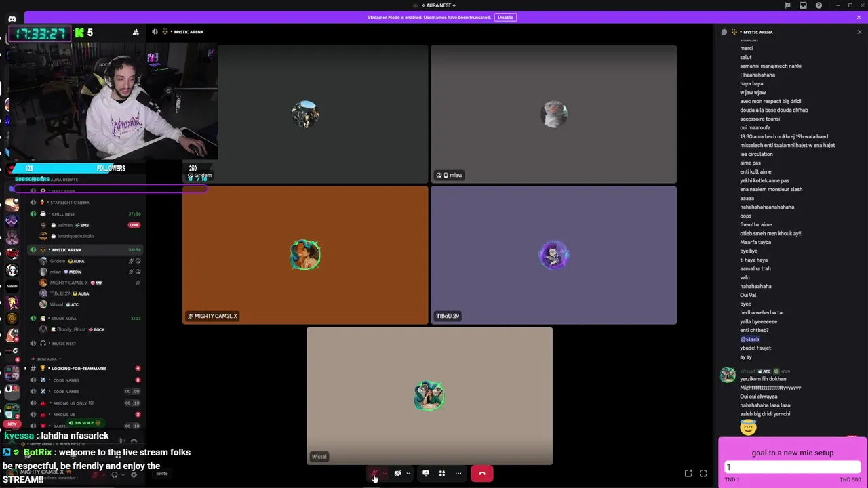
Task: Open the quests flag icon
Action: point(787,5)
